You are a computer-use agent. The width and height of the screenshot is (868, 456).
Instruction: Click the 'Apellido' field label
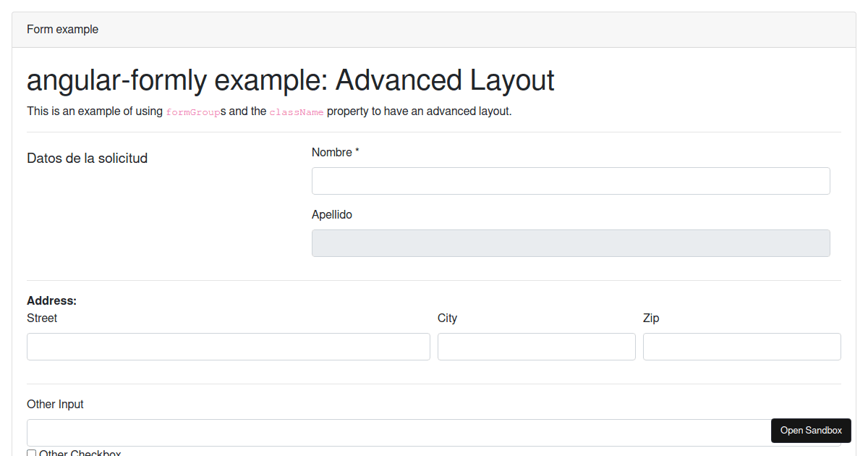[332, 215]
